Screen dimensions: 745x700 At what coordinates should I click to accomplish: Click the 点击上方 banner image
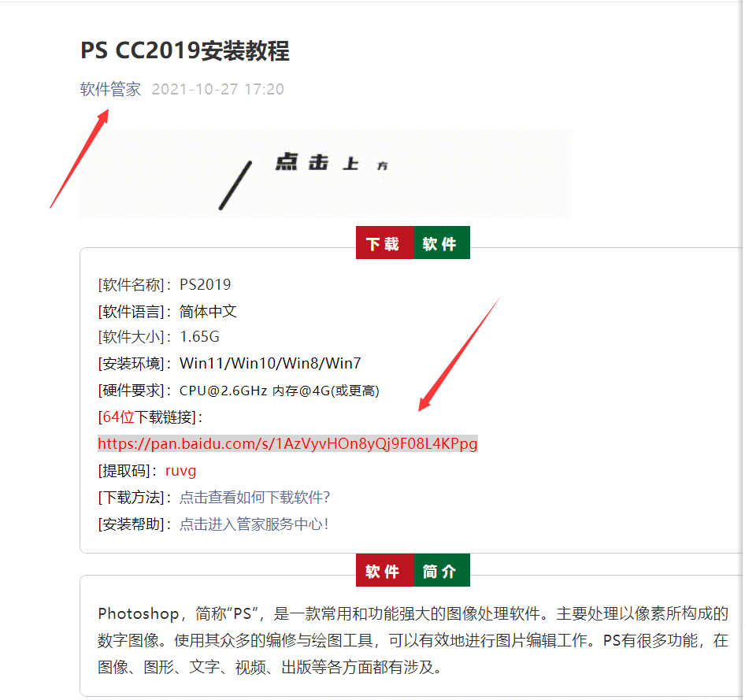[325, 174]
